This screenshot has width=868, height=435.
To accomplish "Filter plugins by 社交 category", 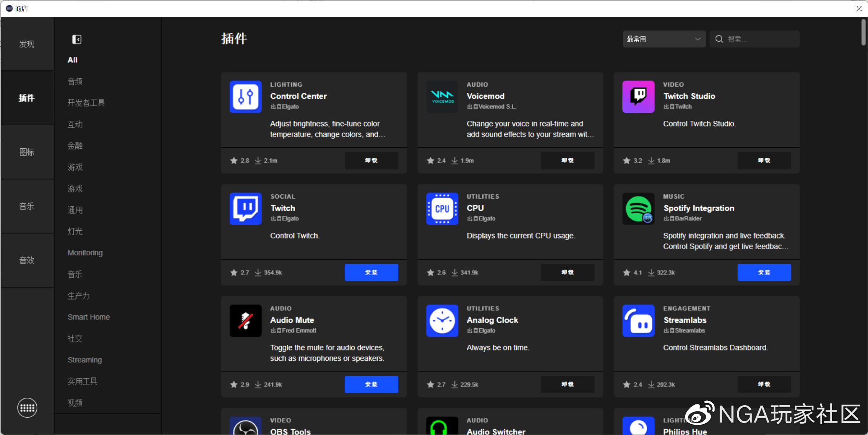I will (x=75, y=338).
